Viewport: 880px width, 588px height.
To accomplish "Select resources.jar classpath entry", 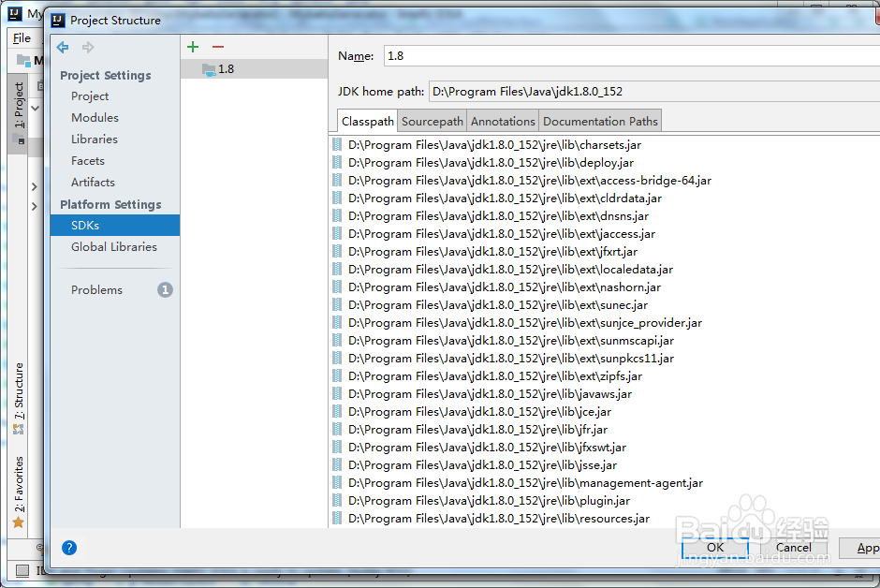I will click(x=499, y=519).
